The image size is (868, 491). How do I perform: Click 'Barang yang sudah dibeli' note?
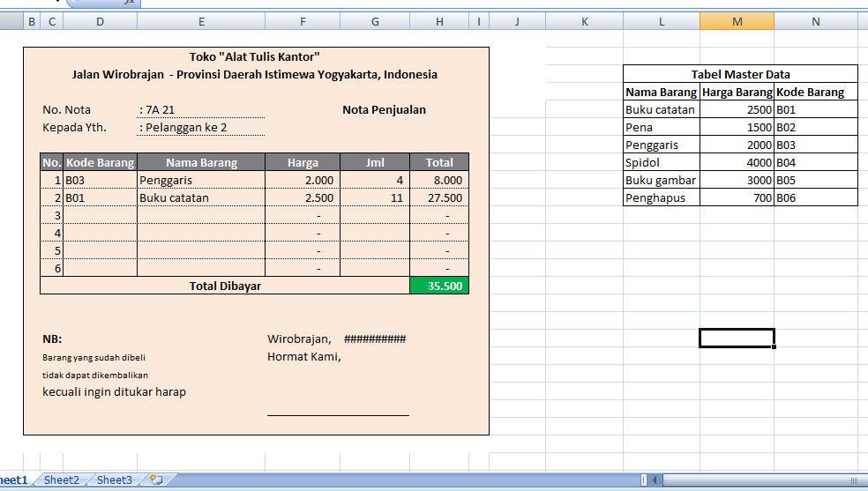pyautogui.click(x=94, y=357)
